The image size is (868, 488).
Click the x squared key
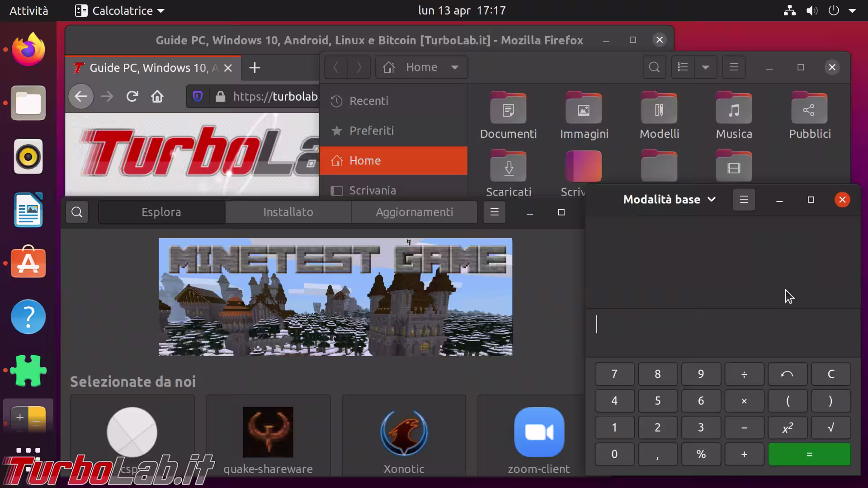click(788, 427)
